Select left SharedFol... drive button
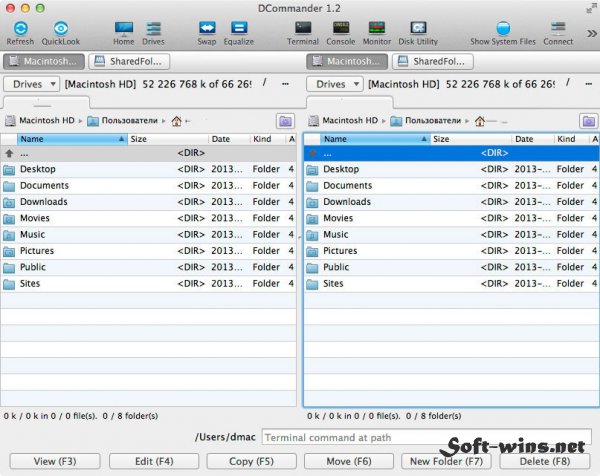 coord(129,61)
